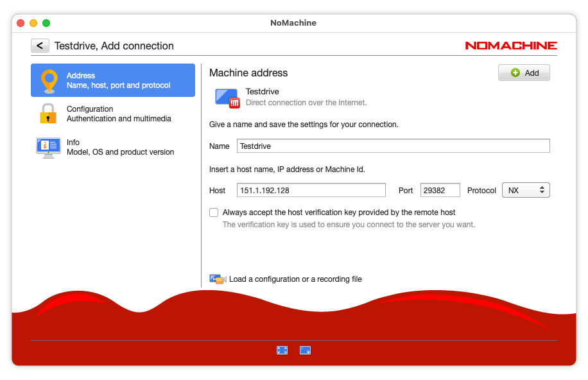Open the Protocol NX dropdown
This screenshot has width=588, height=380.
coord(526,190)
